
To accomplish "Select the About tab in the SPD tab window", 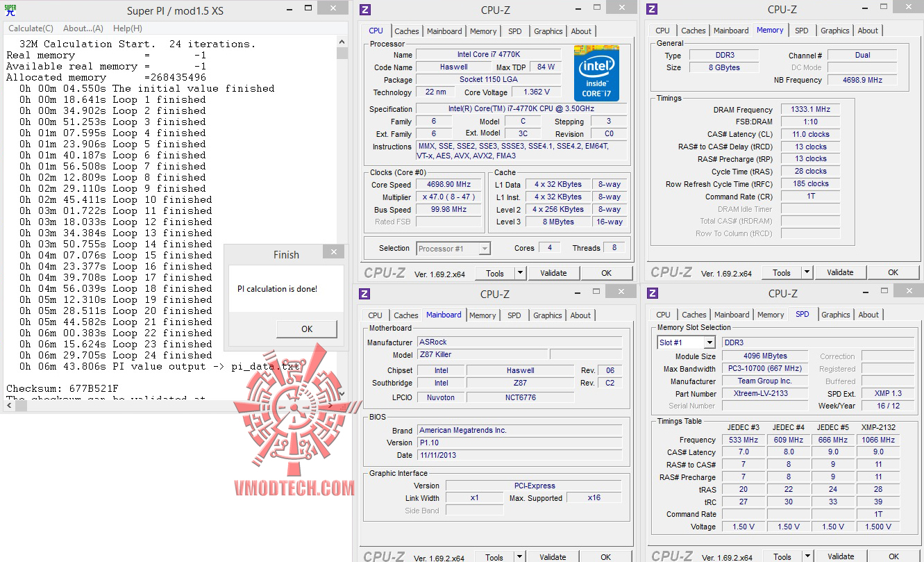I will (x=868, y=315).
